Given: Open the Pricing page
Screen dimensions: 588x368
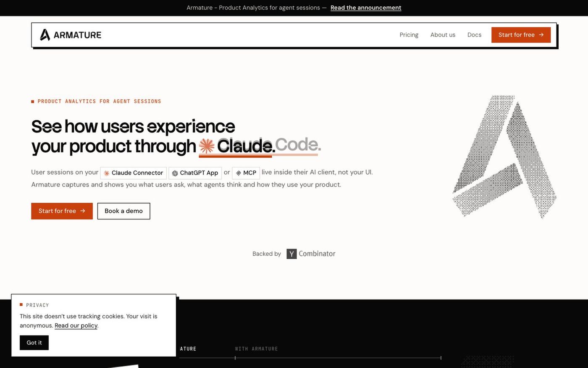Looking at the screenshot, I should (409, 35).
